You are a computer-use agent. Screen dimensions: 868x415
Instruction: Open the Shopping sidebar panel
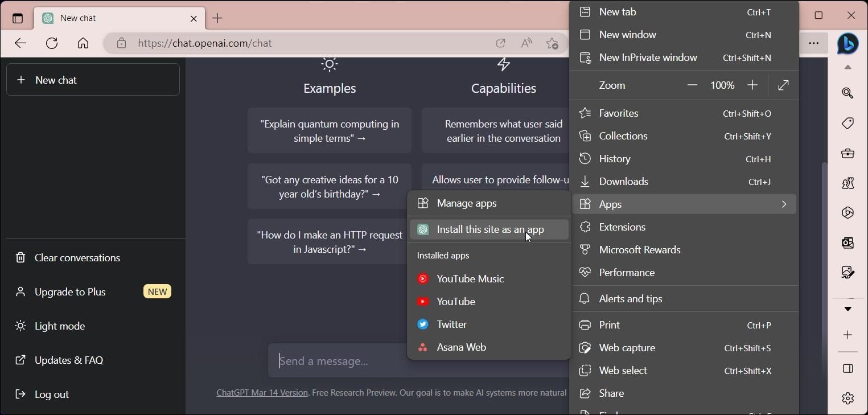(x=848, y=123)
